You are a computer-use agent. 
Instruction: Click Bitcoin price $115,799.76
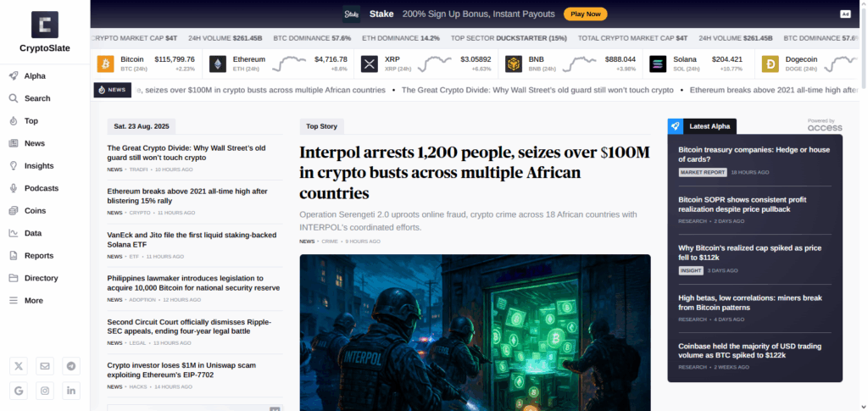[175, 59]
